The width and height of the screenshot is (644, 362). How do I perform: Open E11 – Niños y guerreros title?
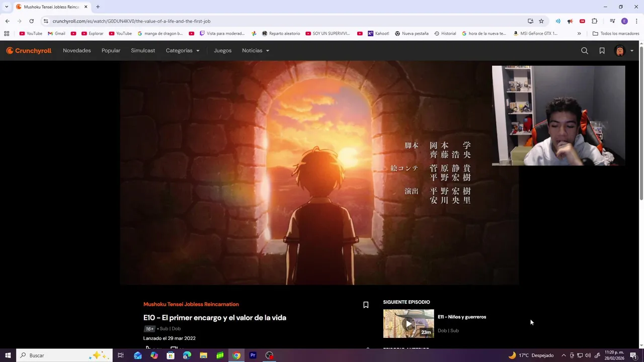coord(462,317)
